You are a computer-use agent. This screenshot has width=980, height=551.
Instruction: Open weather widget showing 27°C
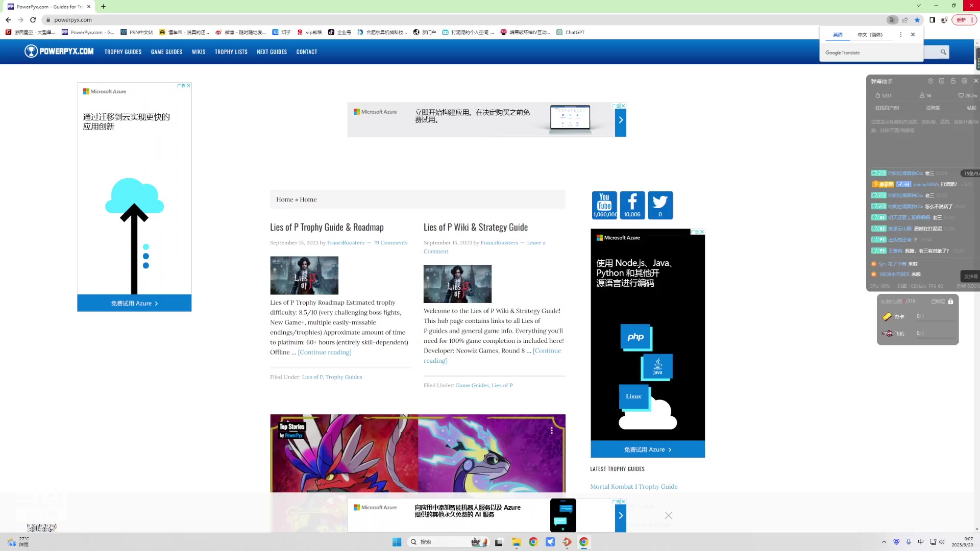[18, 542]
